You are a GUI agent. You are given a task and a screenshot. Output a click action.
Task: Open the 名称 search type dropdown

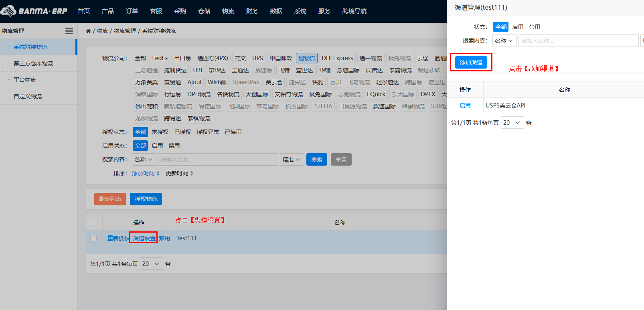pyautogui.click(x=144, y=160)
